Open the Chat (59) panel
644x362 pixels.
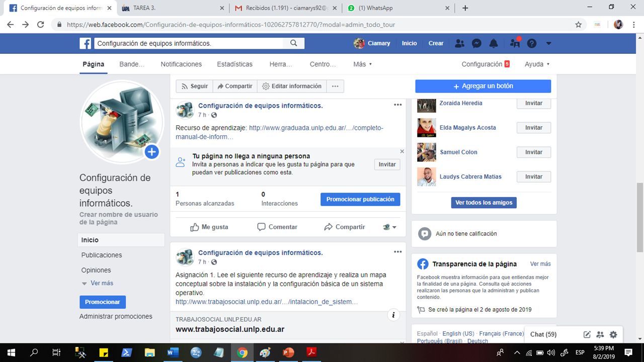(543, 334)
